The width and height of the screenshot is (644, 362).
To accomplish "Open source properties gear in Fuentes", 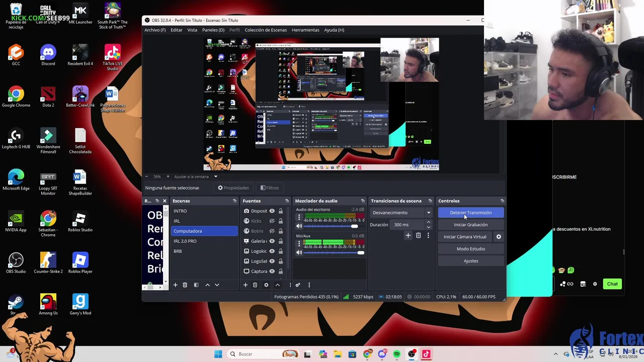I will [266, 285].
